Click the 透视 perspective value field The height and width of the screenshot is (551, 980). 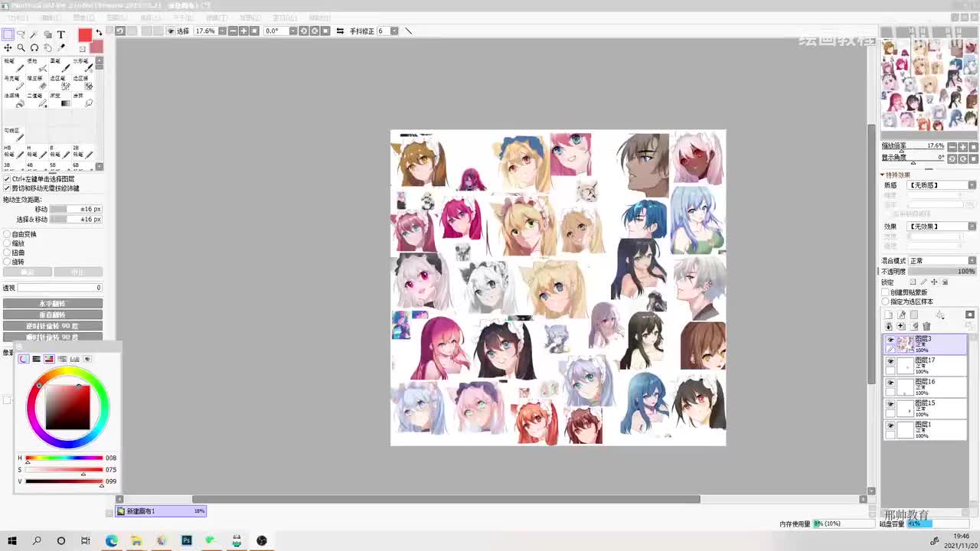pyautogui.click(x=60, y=288)
